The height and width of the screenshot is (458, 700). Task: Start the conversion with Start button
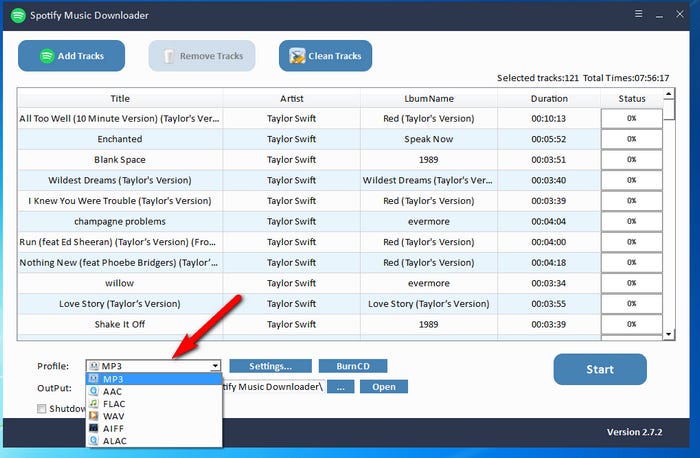click(600, 369)
